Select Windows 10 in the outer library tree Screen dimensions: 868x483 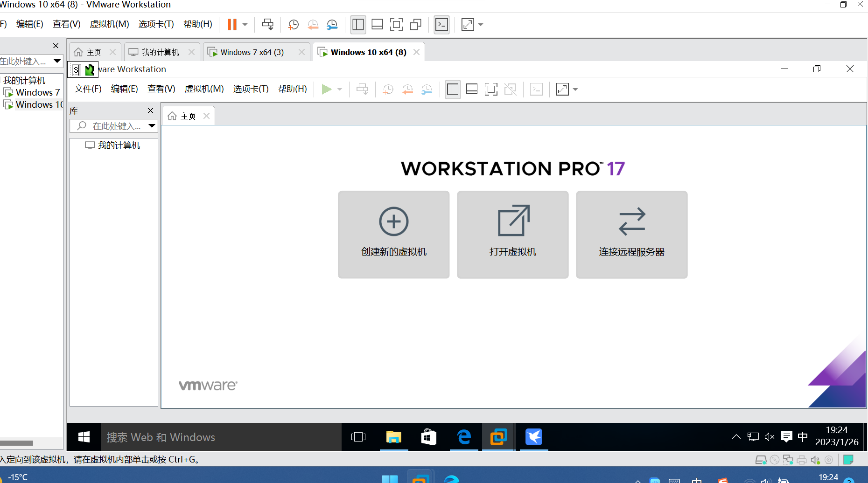coord(33,104)
